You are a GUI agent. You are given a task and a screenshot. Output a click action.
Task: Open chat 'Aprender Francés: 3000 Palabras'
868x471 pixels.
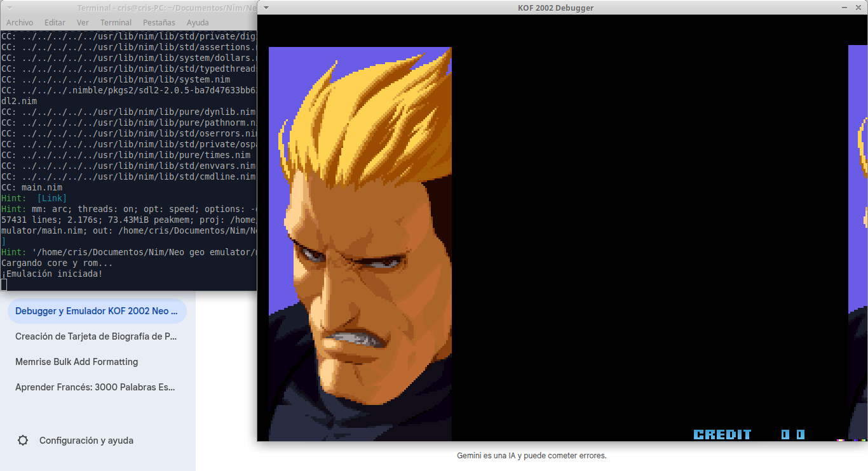tap(97, 387)
